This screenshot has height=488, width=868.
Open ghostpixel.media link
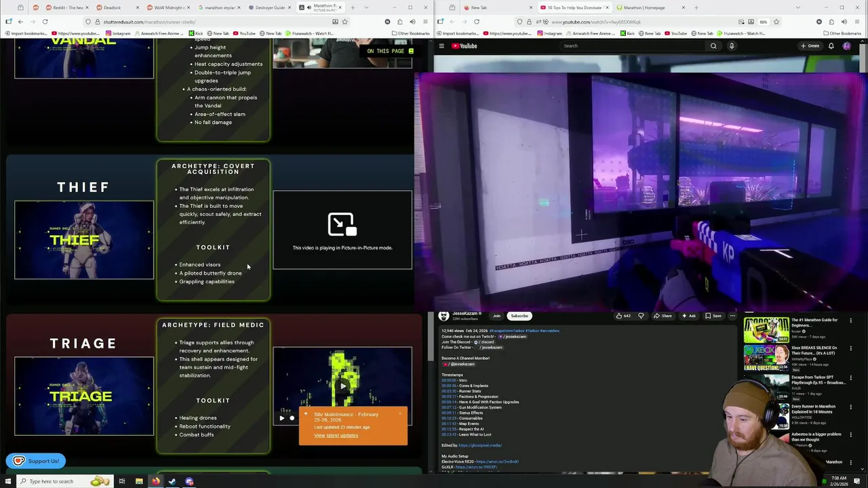[x=480, y=445]
